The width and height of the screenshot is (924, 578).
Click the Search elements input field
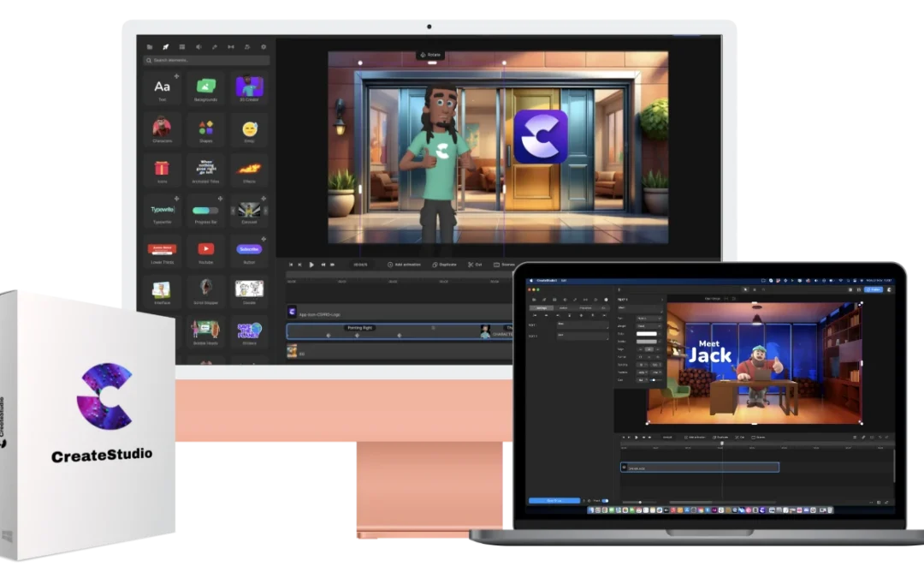[x=205, y=61]
